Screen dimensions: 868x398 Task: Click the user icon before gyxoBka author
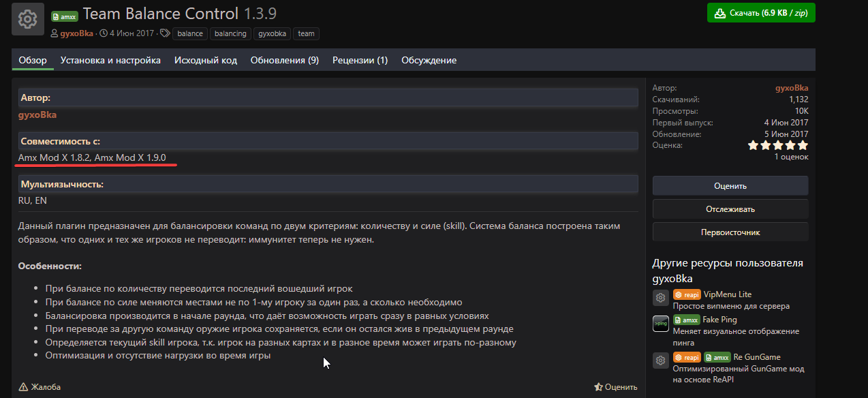coord(55,33)
